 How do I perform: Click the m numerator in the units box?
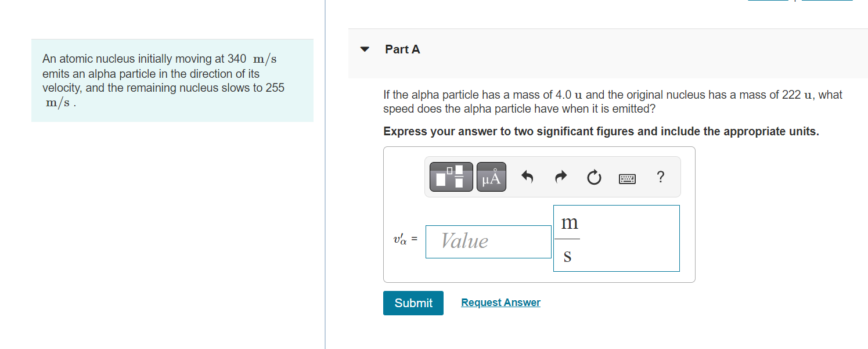tap(570, 222)
